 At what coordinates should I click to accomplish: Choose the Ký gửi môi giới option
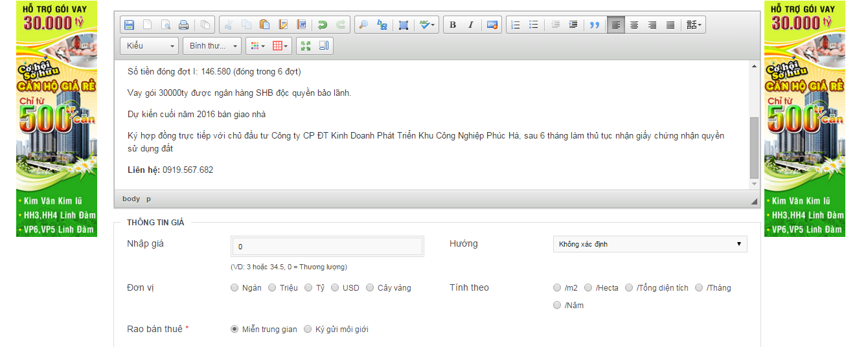[x=308, y=330]
